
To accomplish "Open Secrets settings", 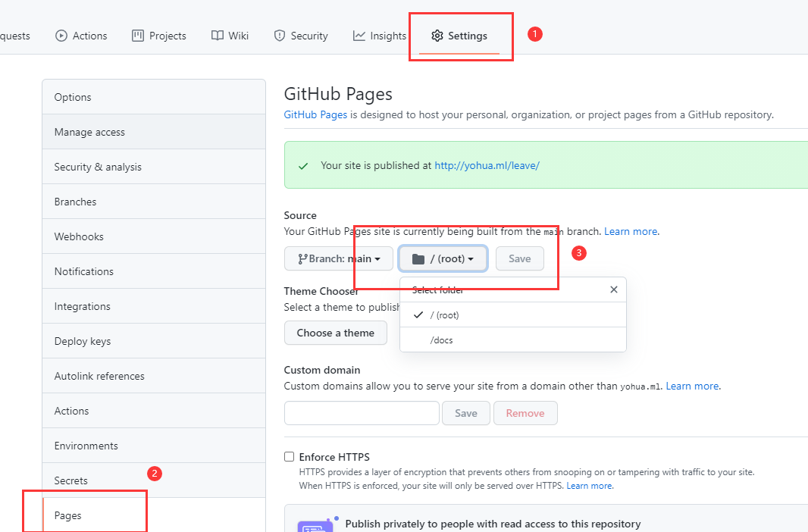I will 154,480.
